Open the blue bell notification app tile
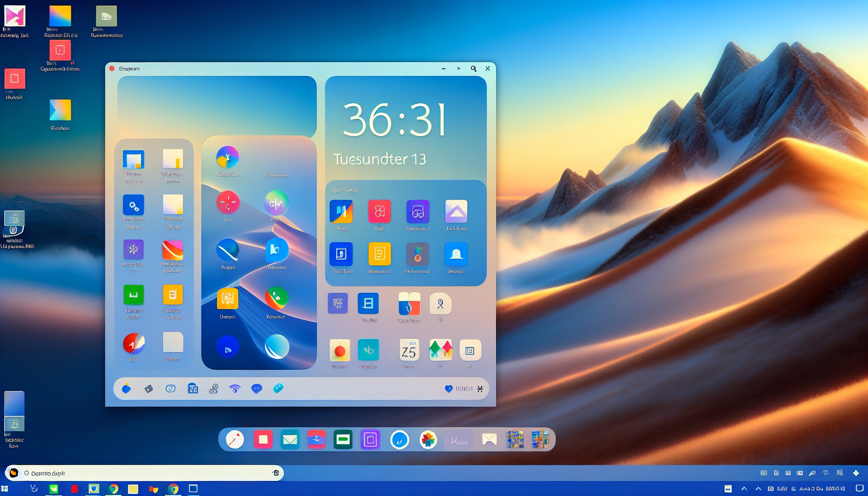This screenshot has height=496, width=868. point(456,254)
